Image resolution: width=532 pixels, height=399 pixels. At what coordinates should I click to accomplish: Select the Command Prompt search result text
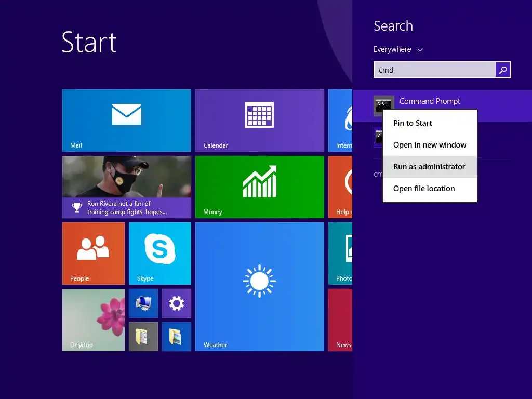tap(430, 101)
